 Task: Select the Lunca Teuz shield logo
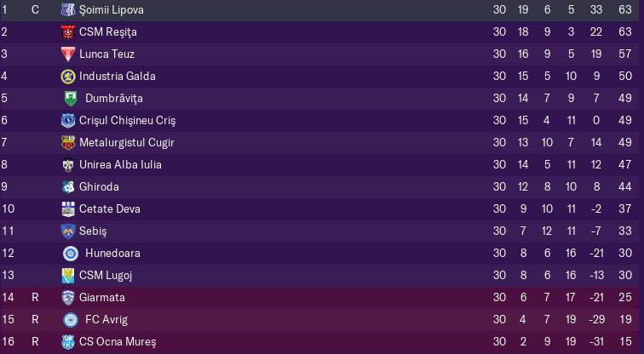(x=68, y=54)
